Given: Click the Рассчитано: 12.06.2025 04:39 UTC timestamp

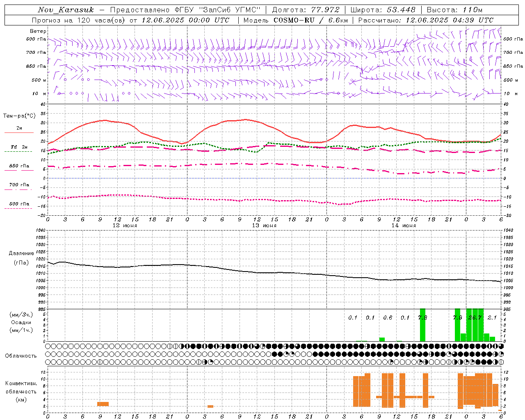Looking at the screenshot, I should tap(426, 20).
